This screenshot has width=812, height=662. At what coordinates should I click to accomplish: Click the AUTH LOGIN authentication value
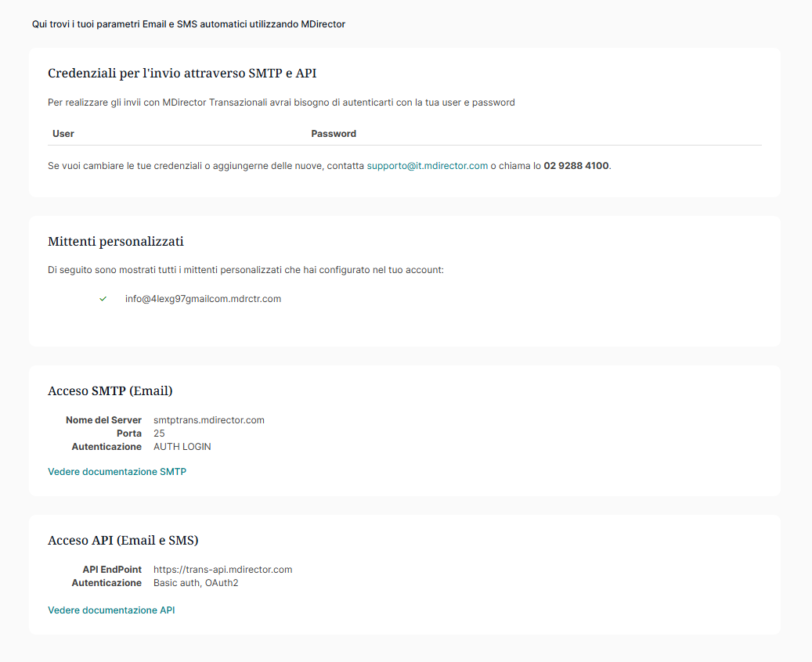click(x=182, y=447)
